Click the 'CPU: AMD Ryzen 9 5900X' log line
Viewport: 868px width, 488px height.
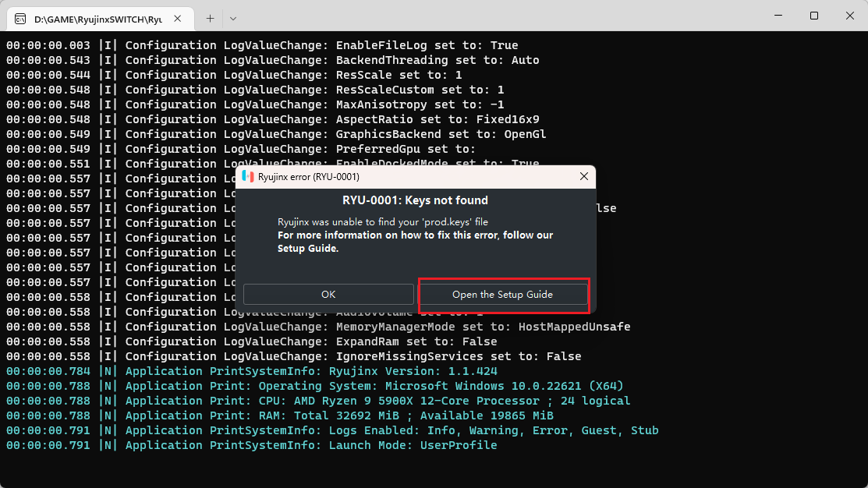point(318,401)
